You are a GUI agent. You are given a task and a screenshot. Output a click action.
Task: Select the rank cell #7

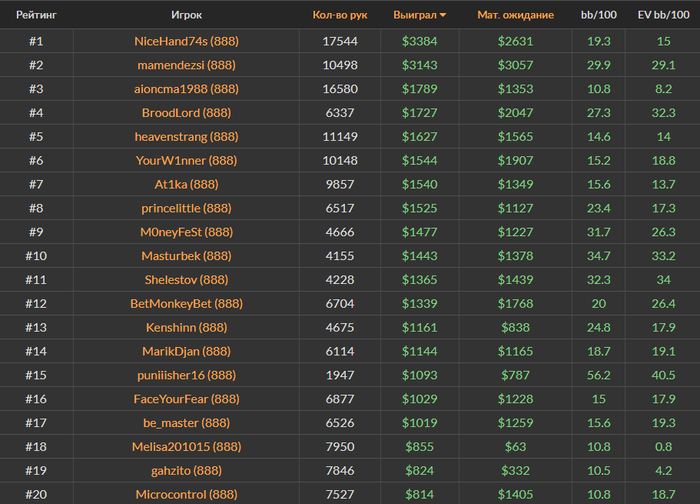36,184
